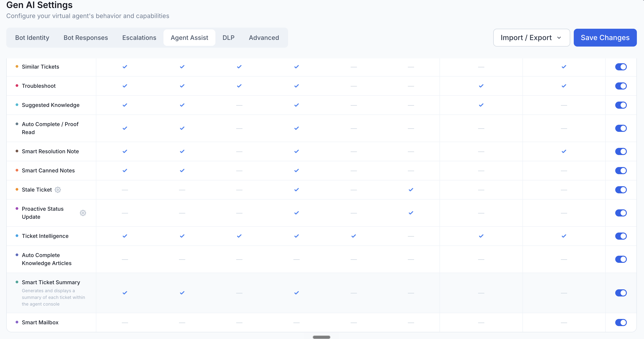
Task: Click Gen AI Settings heading
Action: 39,5
